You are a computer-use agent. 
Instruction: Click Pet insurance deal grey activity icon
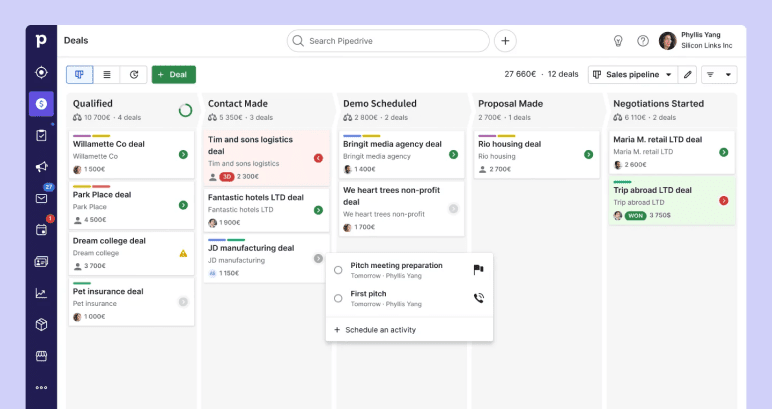(183, 302)
